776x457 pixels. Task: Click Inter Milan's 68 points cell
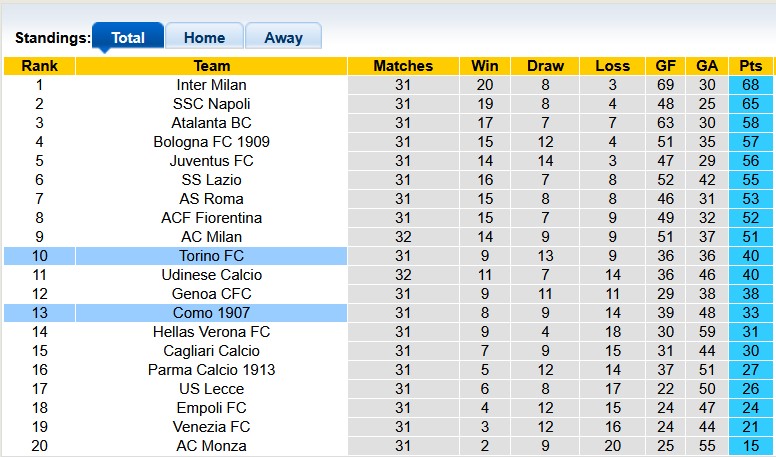coord(751,85)
